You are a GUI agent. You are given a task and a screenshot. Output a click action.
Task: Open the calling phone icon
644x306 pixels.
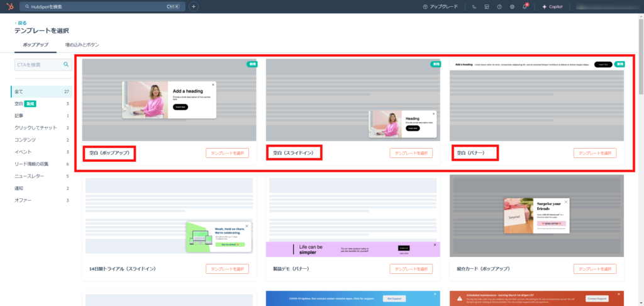pyautogui.click(x=474, y=6)
